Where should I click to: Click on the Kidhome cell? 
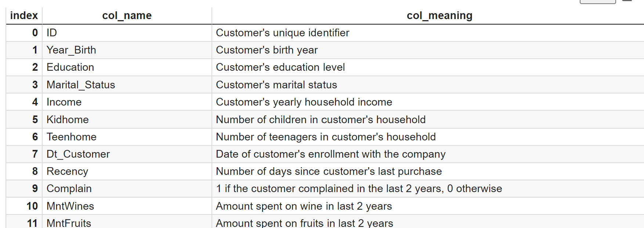(68, 119)
